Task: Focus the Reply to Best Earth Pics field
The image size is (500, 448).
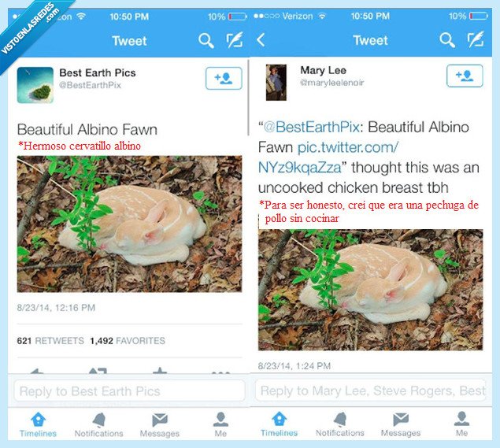Action: tap(129, 391)
